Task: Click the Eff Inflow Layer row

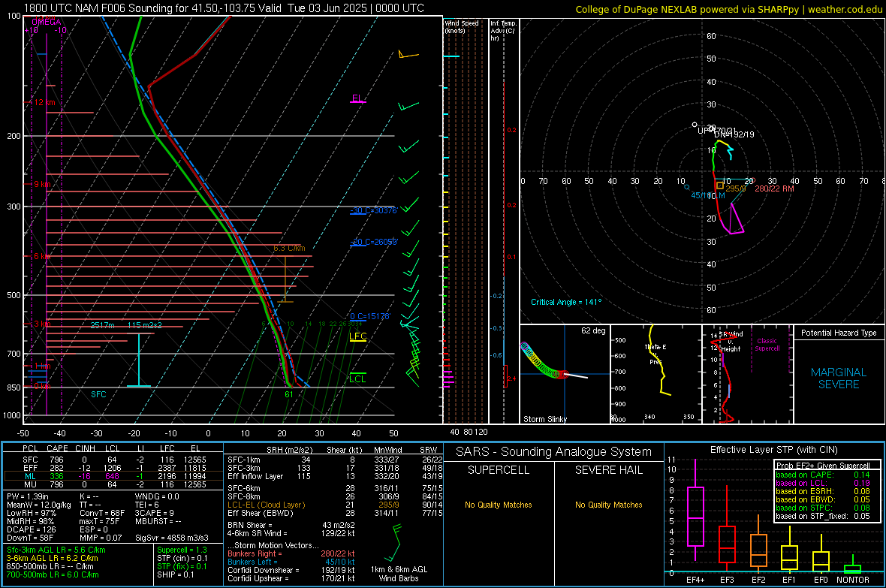Action: (335, 476)
